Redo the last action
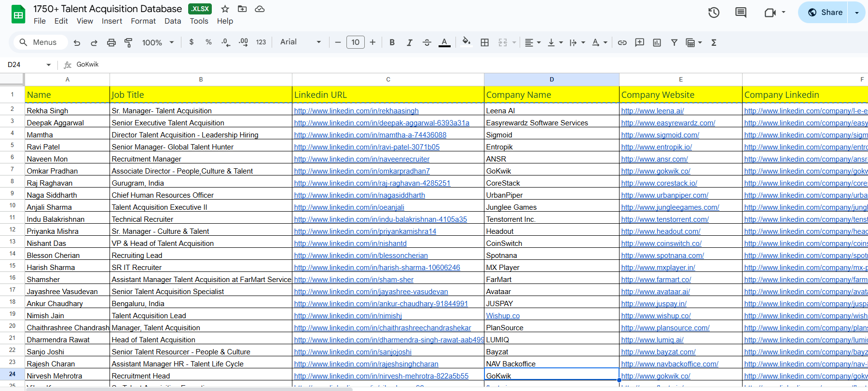Image resolution: width=868 pixels, height=391 pixels. pos(94,42)
